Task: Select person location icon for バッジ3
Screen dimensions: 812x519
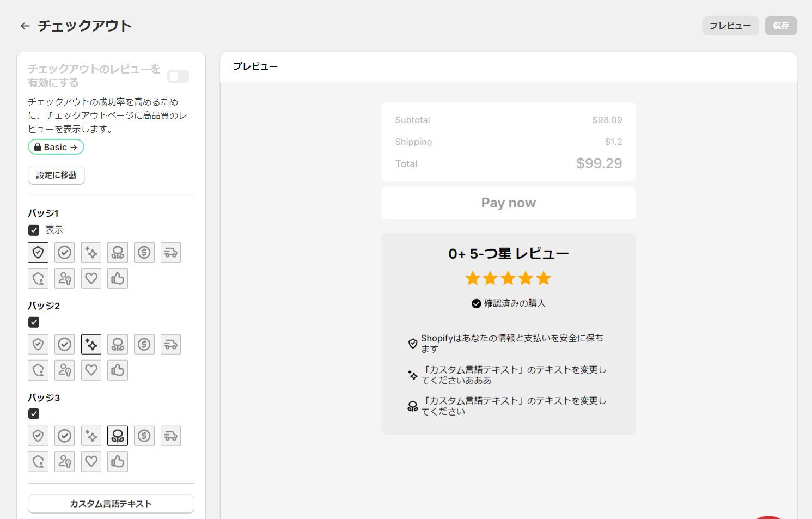Action: tap(65, 462)
